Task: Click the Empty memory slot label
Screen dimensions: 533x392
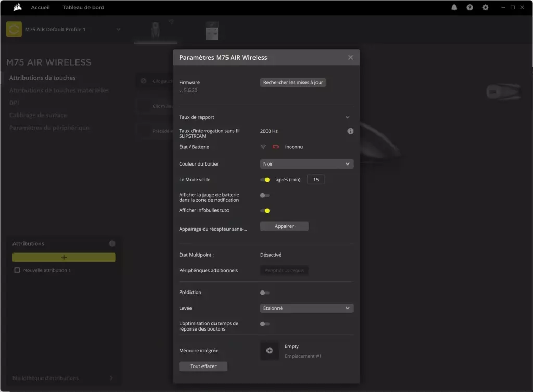Action: click(291, 346)
